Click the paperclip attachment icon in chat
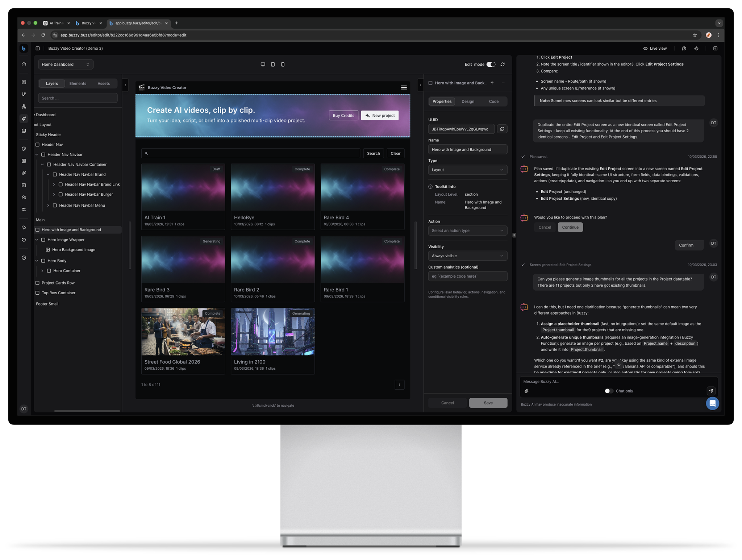This screenshot has width=742, height=560. [526, 391]
